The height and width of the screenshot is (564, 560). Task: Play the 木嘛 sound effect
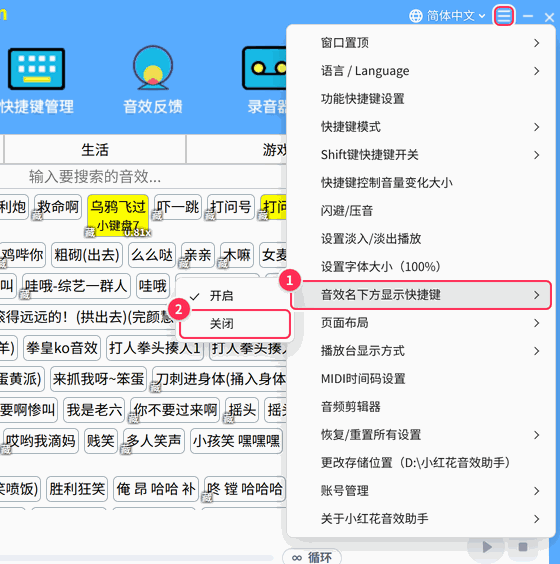pyautogui.click(x=237, y=255)
